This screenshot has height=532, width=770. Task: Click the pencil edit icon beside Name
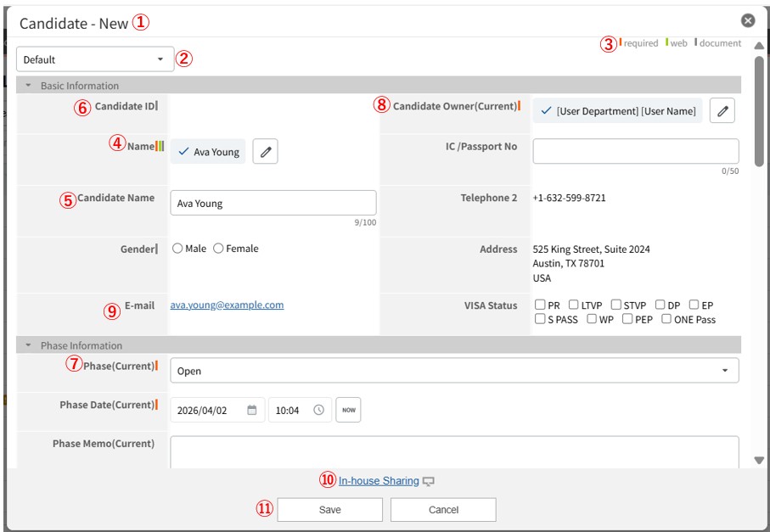[265, 152]
